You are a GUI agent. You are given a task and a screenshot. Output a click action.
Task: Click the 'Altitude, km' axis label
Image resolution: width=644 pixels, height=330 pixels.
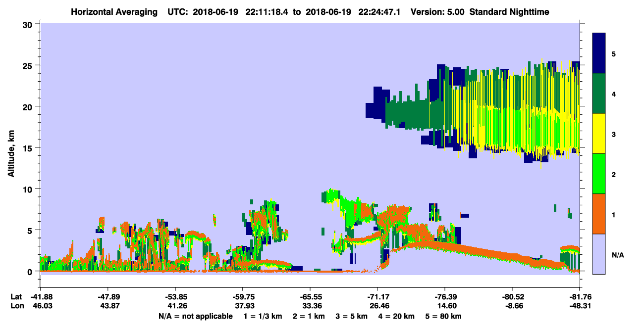[x=11, y=154]
